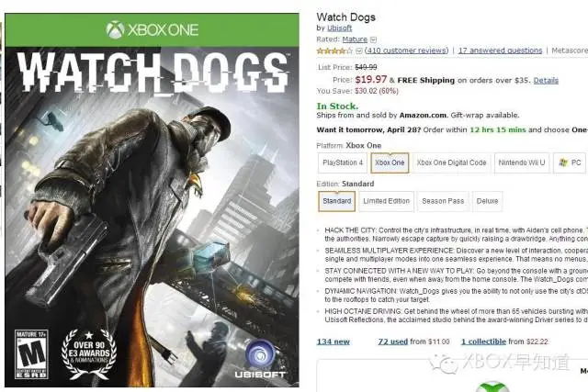Choose the Season Pass edition
588x392 pixels.
[443, 201]
